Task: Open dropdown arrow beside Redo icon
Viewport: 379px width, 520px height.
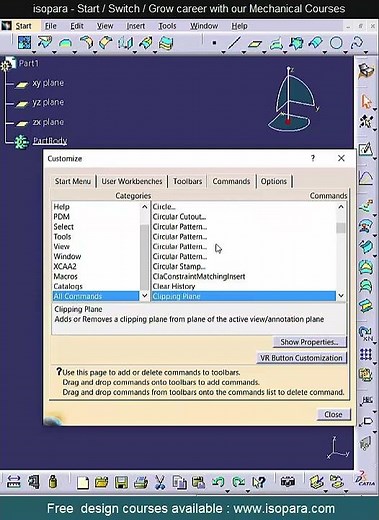Action: 248,491
